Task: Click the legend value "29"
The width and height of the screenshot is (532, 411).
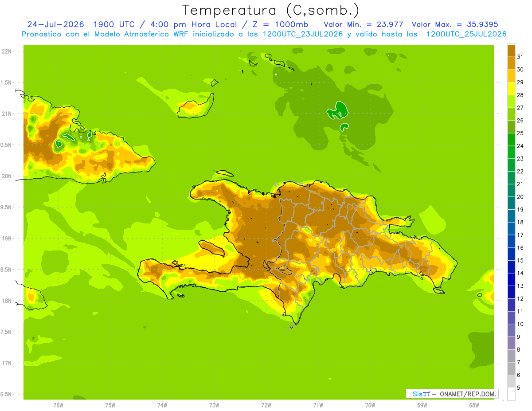Action: pyautogui.click(x=520, y=82)
